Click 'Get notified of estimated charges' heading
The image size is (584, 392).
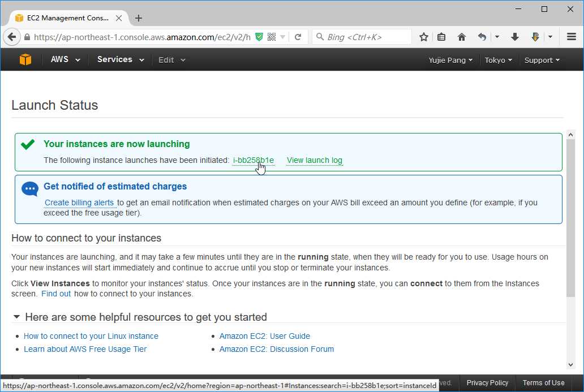[115, 186]
